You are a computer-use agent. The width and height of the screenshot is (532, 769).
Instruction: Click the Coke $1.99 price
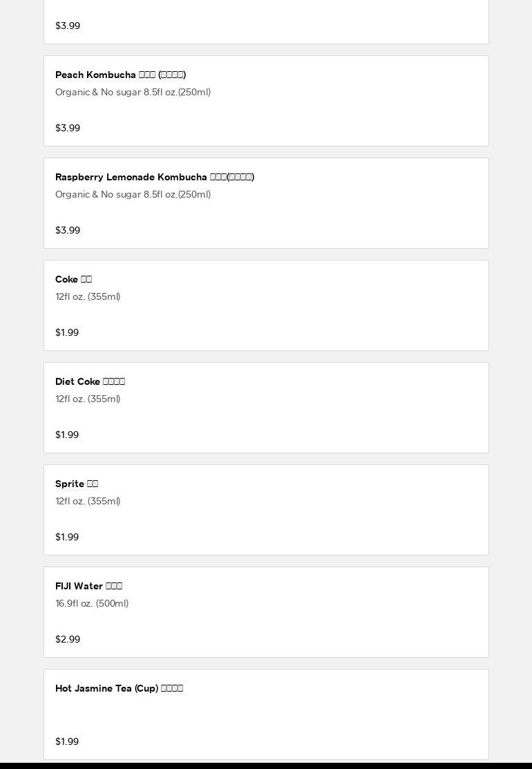pyautogui.click(x=67, y=332)
